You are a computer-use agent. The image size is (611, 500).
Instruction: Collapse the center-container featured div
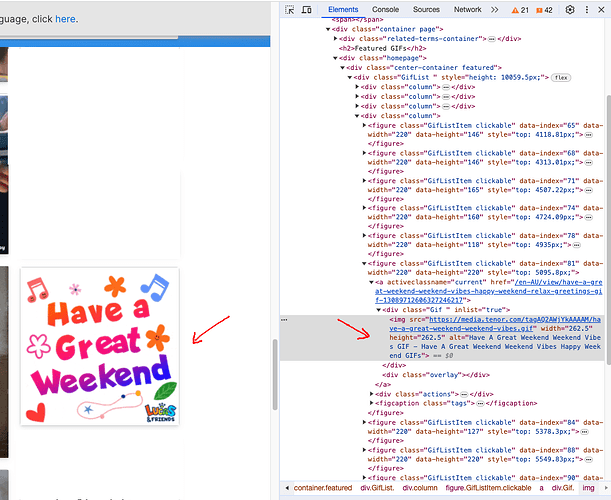pos(343,68)
